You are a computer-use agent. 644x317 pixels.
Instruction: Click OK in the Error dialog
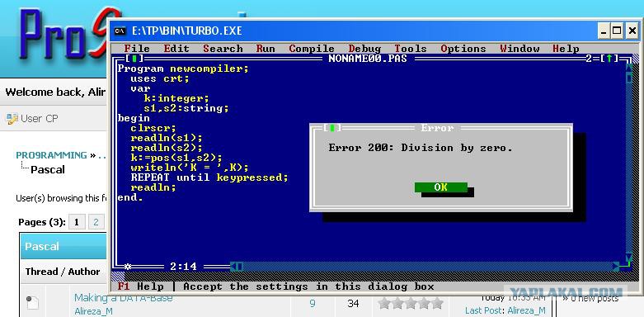tap(440, 187)
